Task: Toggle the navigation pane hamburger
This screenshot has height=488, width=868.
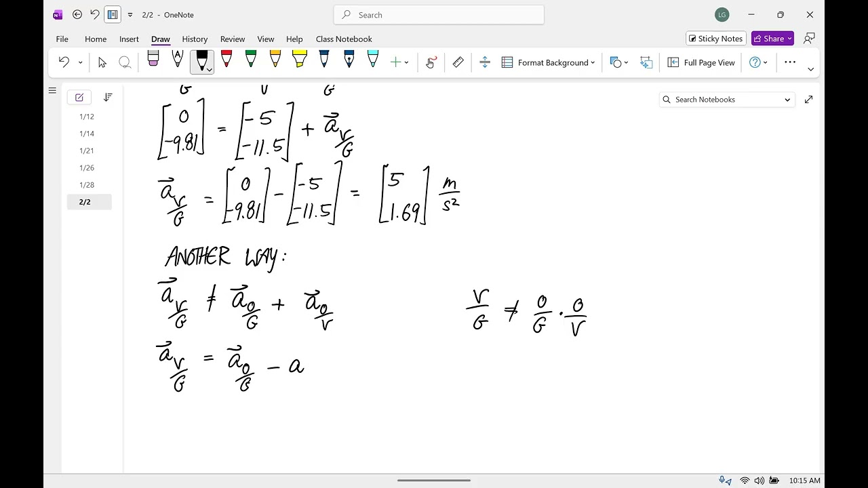Action: pos(52,90)
